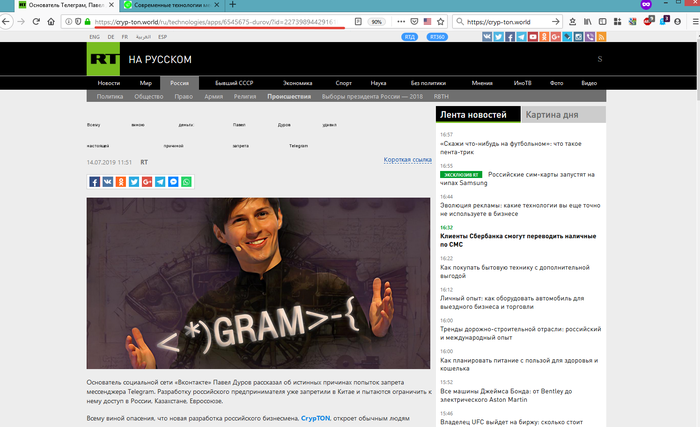Click the Короткая ссылка link

point(407,160)
